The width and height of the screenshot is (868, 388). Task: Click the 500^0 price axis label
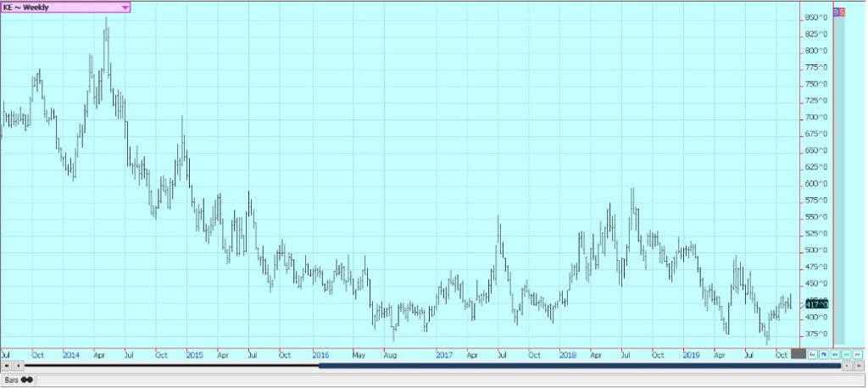pos(816,250)
